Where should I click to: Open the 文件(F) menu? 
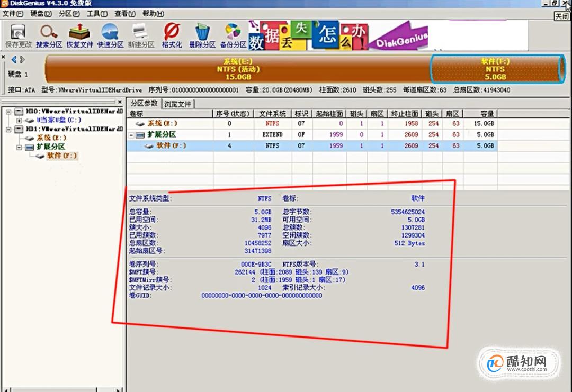[13, 13]
